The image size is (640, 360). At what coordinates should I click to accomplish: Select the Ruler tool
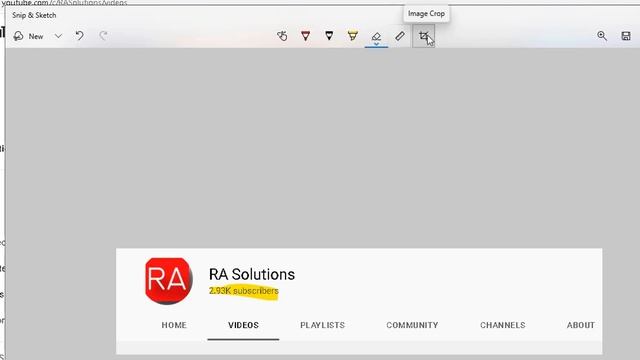pyautogui.click(x=400, y=36)
